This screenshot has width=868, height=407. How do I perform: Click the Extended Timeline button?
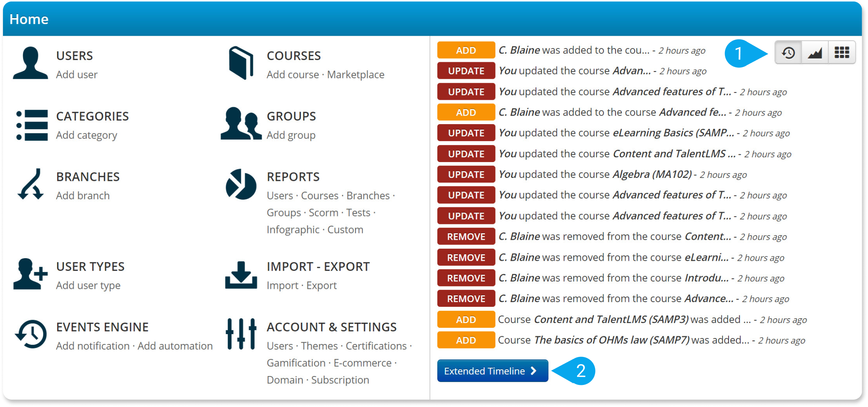(492, 371)
